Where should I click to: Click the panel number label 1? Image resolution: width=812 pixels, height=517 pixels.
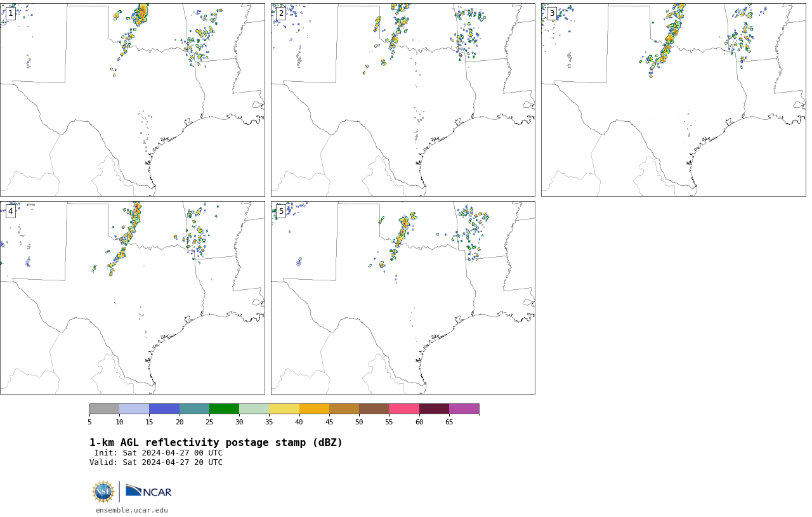pos(10,13)
